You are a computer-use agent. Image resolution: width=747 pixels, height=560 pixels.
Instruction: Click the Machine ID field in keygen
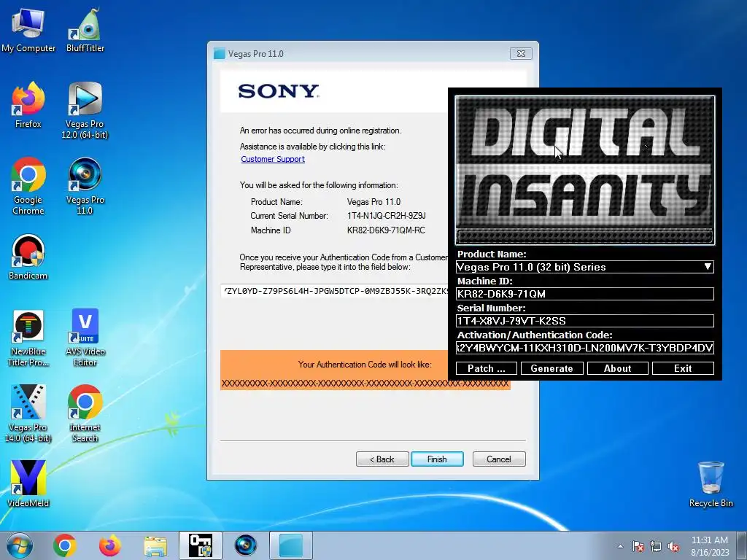pos(584,294)
